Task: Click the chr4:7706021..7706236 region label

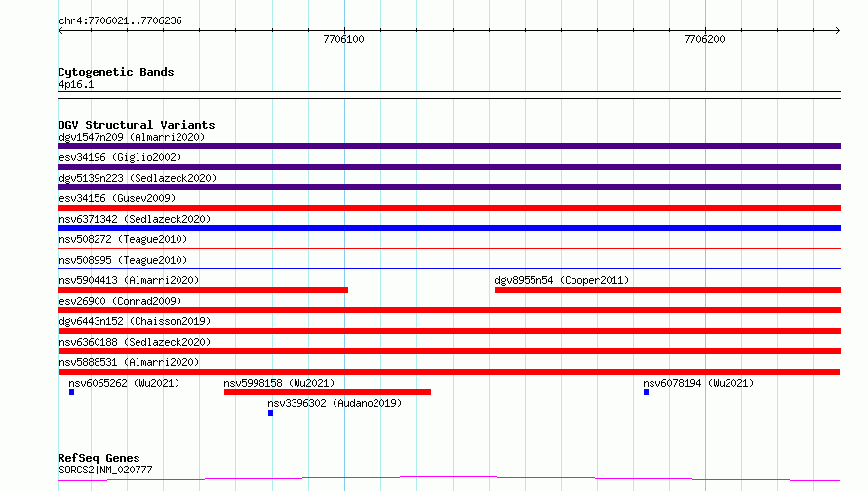Action: 120,20
